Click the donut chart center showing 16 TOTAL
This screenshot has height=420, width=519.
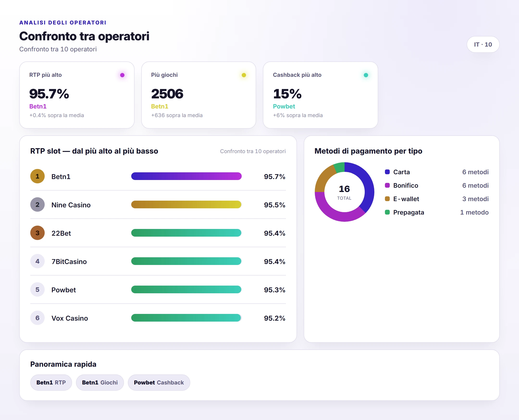[x=344, y=192]
